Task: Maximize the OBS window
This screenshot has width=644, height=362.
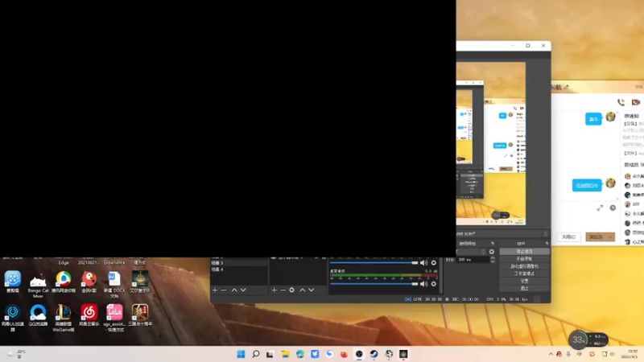Action: [x=528, y=46]
